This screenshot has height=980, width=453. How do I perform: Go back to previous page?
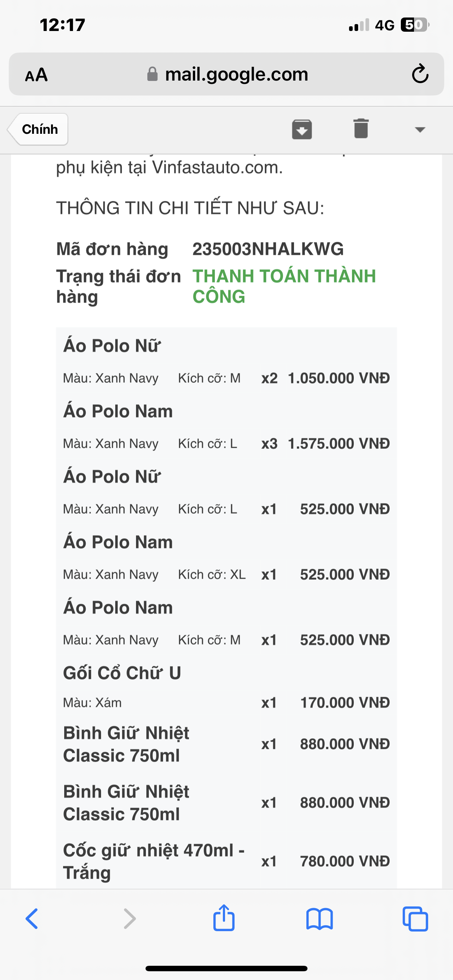(x=32, y=919)
